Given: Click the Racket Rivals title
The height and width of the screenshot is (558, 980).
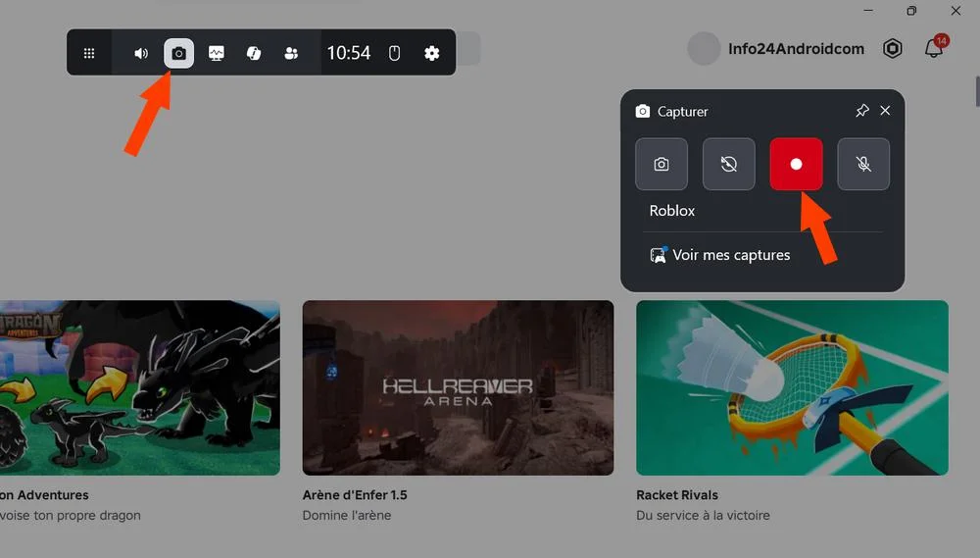Looking at the screenshot, I should coord(677,495).
